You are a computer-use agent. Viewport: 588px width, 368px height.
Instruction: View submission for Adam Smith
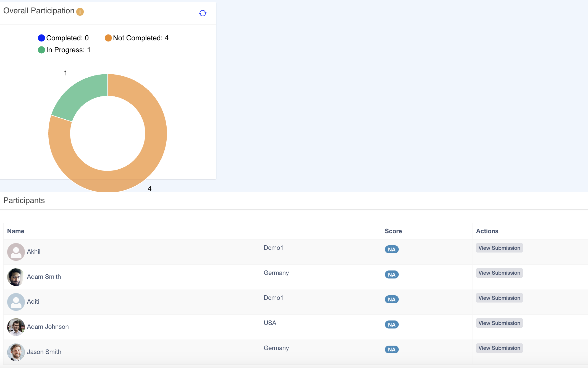click(499, 273)
